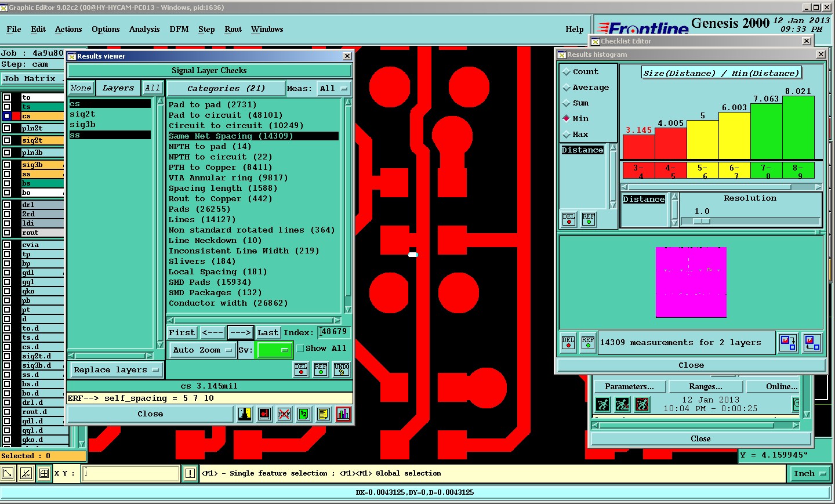Click the grid snap icon in status bar
This screenshot has height=504, width=835.
tap(44, 473)
